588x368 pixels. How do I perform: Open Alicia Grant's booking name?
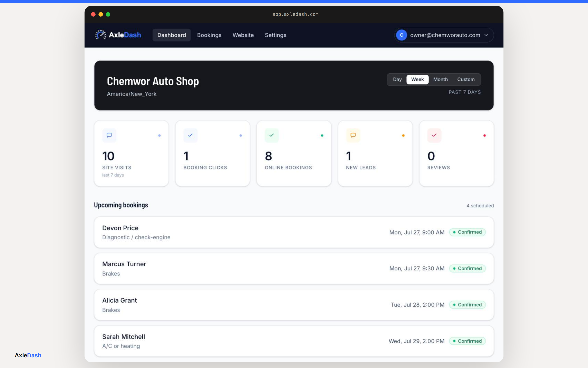pos(120,300)
